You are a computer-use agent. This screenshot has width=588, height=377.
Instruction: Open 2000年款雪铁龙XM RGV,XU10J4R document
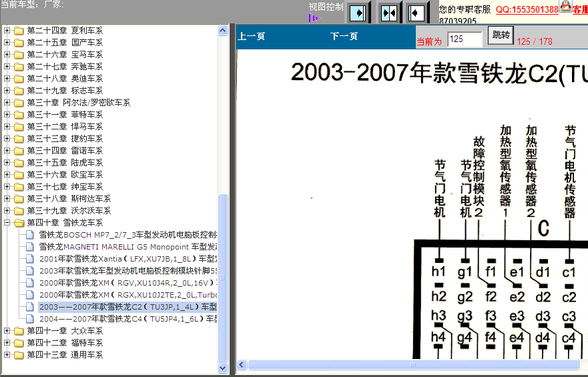coord(128,282)
